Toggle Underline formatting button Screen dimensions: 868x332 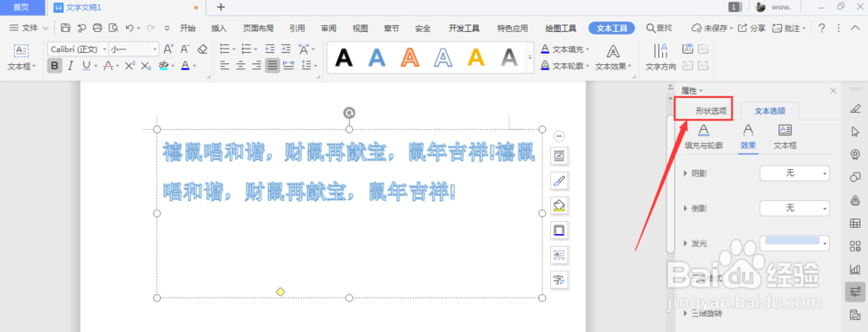(x=86, y=66)
